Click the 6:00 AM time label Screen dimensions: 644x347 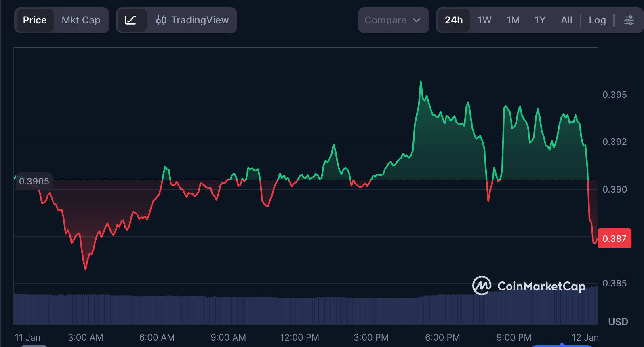point(157,337)
